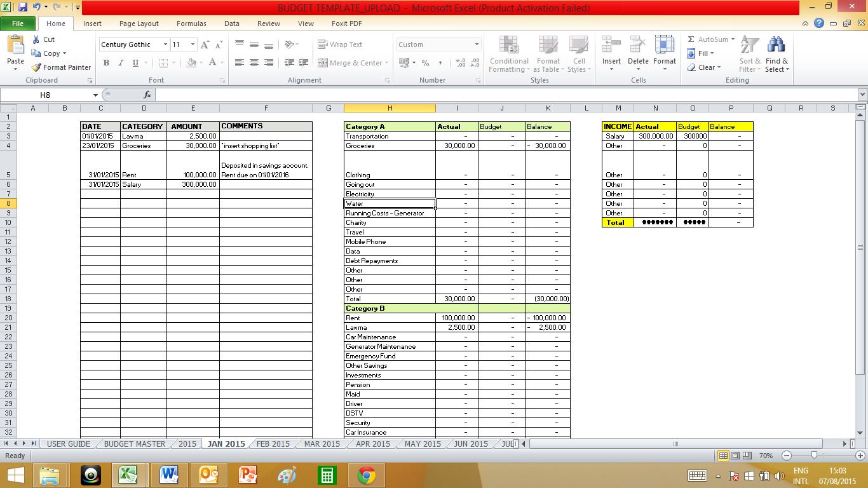Toggle Wrap Text for the cell
868x488 pixels.
click(x=340, y=44)
